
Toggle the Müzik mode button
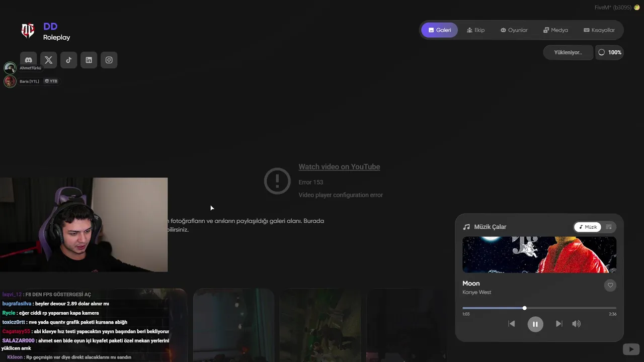[x=588, y=227]
